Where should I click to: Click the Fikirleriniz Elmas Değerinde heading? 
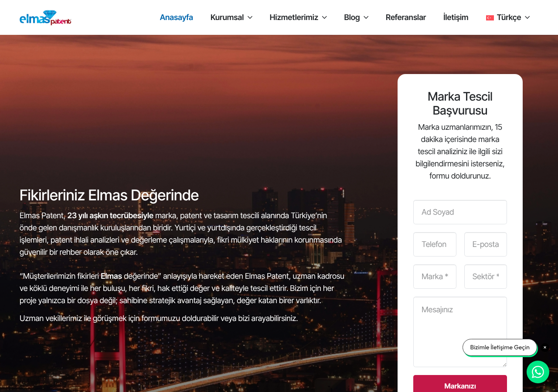coord(109,195)
